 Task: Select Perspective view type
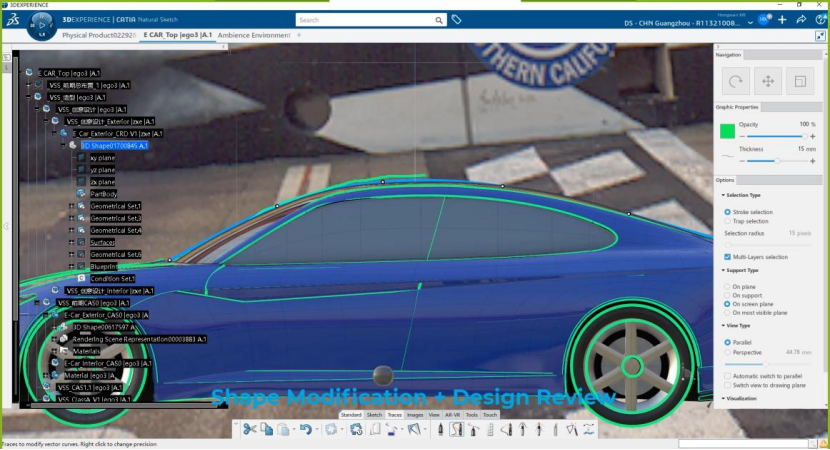point(727,352)
